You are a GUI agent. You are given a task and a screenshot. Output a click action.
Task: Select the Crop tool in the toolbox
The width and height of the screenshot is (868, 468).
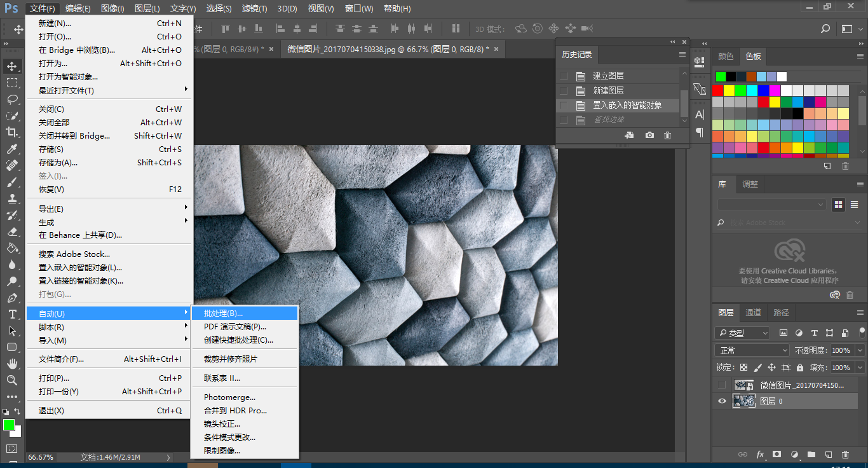click(12, 132)
